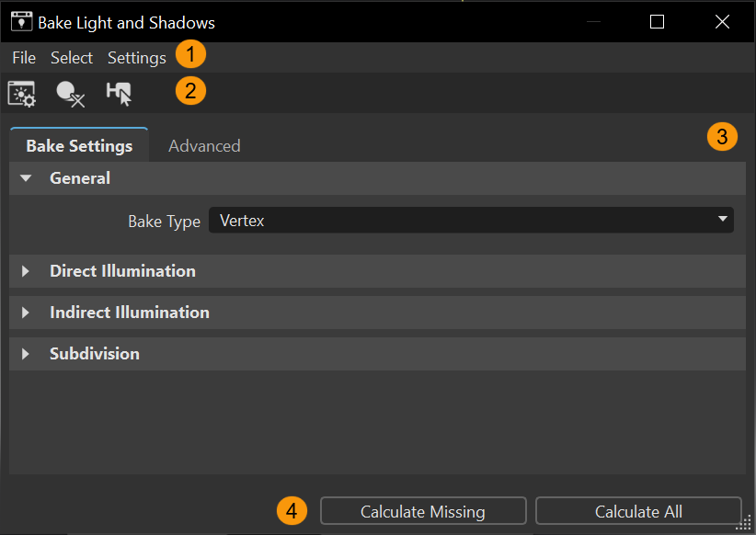Collapse the General section
This screenshot has height=535, width=756.
(x=26, y=178)
